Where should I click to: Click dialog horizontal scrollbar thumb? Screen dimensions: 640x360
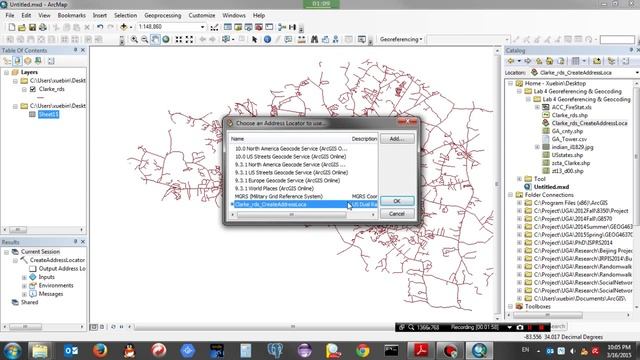tap(291, 215)
